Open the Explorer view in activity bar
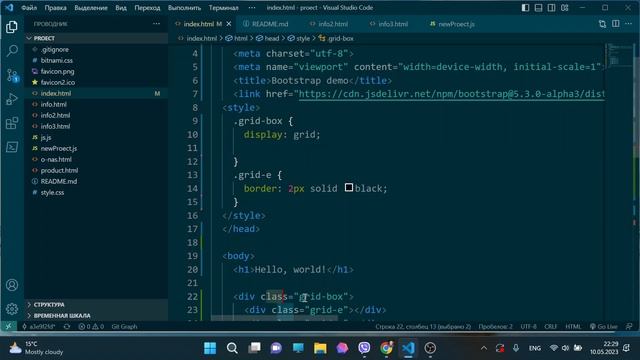 click(x=12, y=27)
